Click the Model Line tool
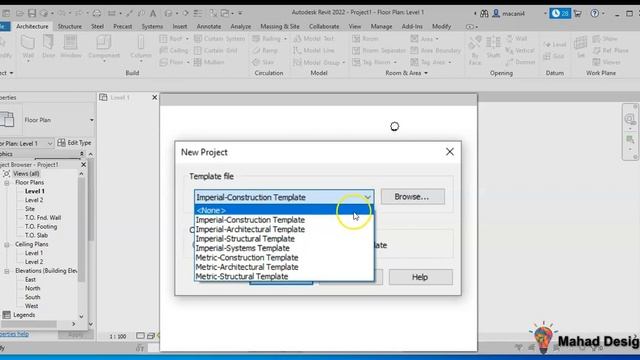This screenshot has width=640, height=360. coord(314,51)
